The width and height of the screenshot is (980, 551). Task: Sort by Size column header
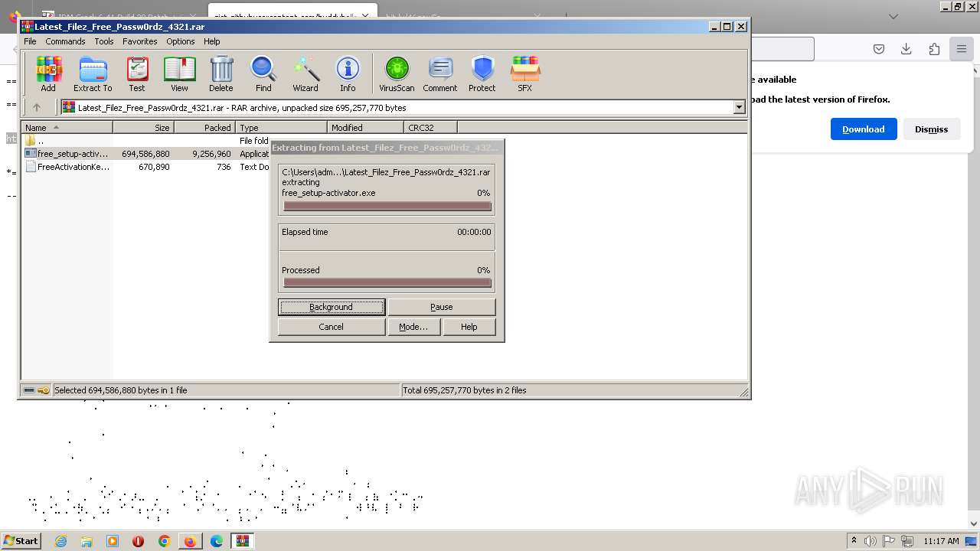pyautogui.click(x=143, y=128)
